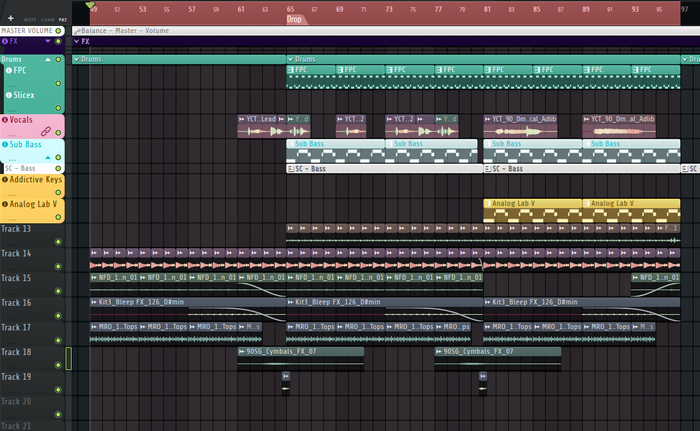Click the info icon on Vocals track

pyautogui.click(x=4, y=120)
